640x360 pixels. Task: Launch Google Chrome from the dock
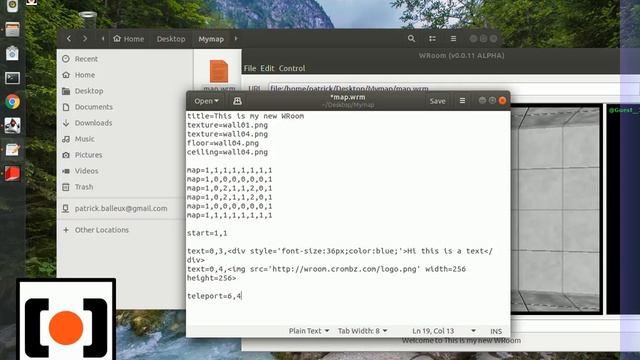coord(12,102)
